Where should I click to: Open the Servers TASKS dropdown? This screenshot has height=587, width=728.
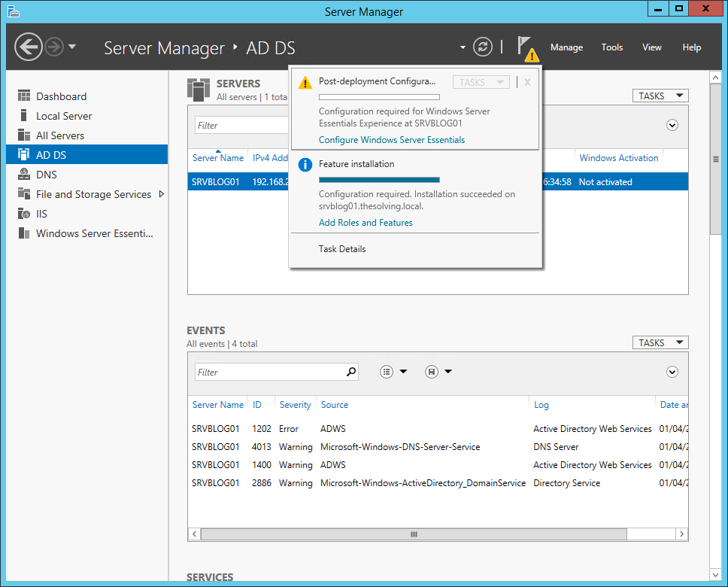click(x=660, y=96)
